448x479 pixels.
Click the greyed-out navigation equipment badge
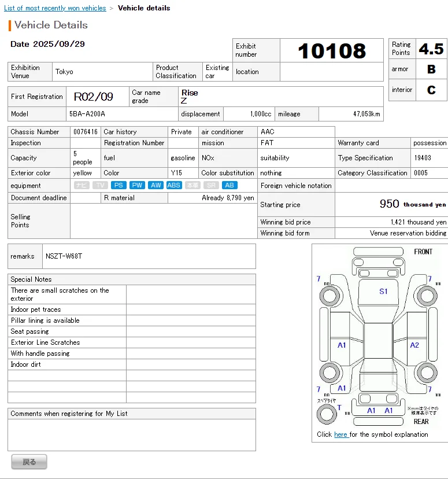pos(82,185)
